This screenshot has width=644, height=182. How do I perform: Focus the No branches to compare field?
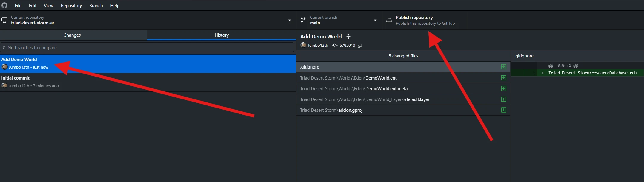[147, 47]
